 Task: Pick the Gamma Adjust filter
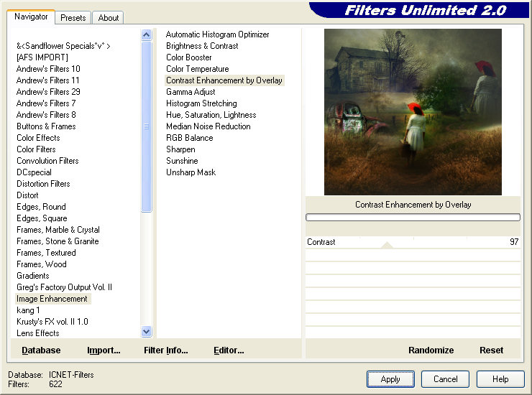pyautogui.click(x=191, y=92)
